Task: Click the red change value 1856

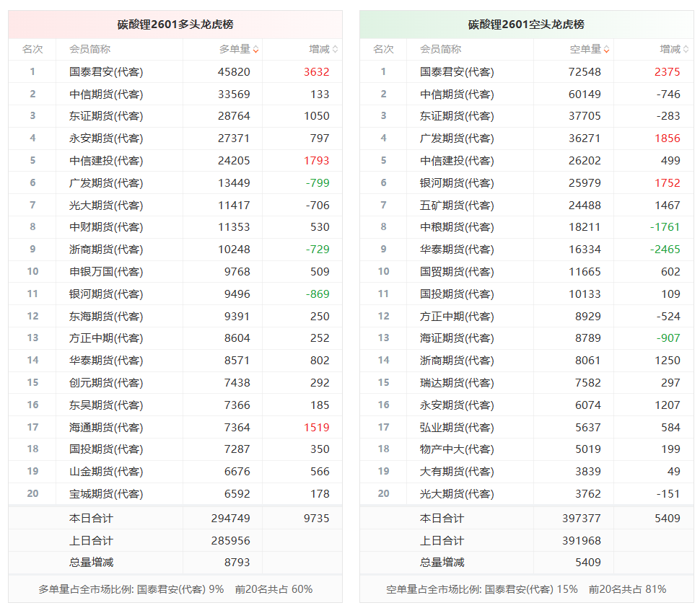Action: tap(668, 138)
